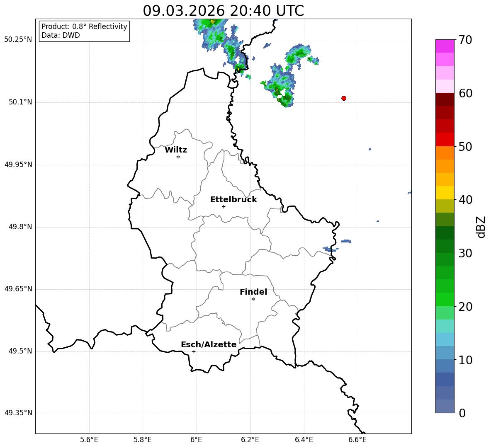Viewport: 491px width, 448px height.
Task: Click the 40 value on colorbar
Action: pos(465,200)
